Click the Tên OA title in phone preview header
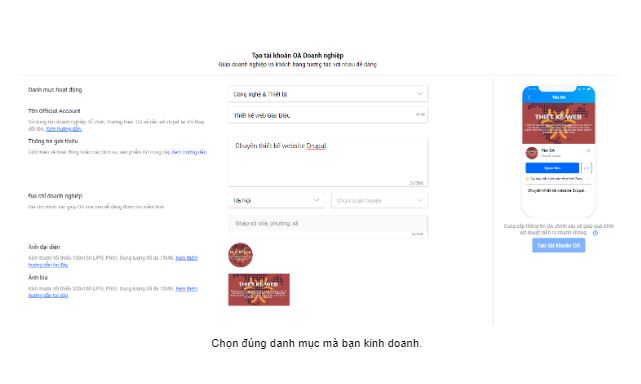The width and height of the screenshot is (641, 384). coord(558,97)
